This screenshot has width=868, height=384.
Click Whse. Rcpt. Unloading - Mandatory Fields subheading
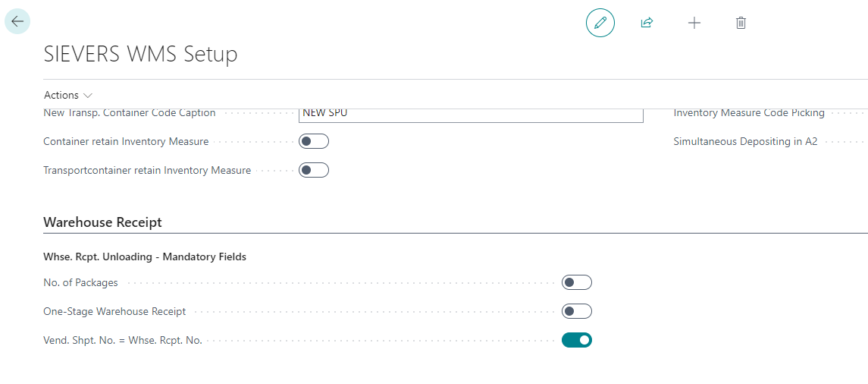click(145, 257)
